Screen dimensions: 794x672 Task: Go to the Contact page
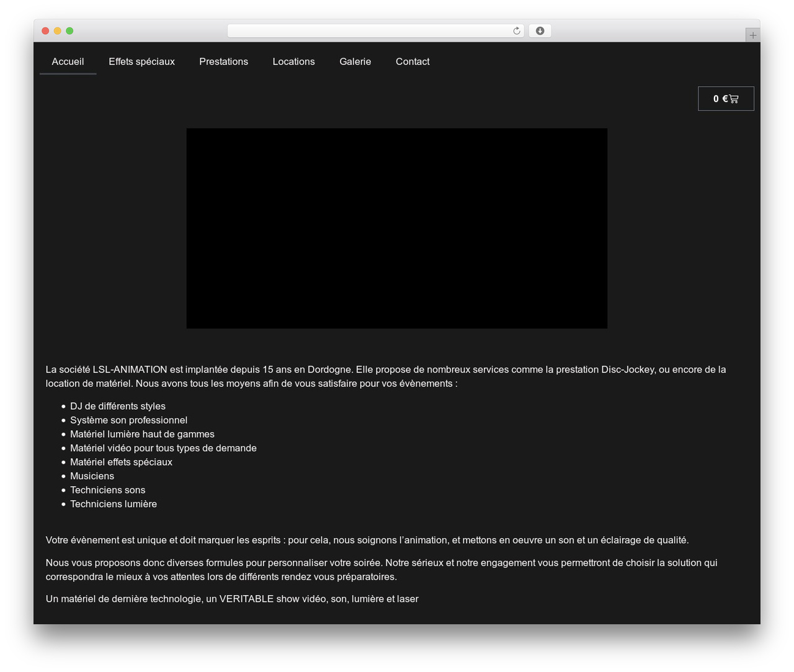click(413, 61)
